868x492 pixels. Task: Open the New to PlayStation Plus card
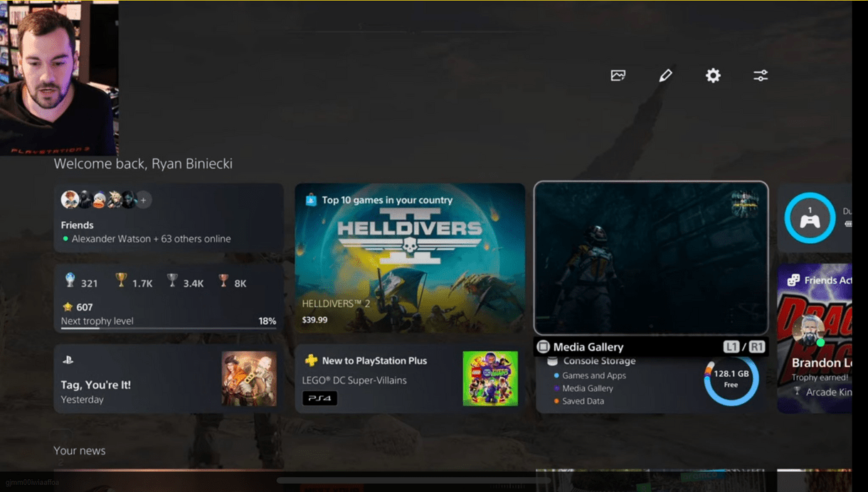coord(410,379)
